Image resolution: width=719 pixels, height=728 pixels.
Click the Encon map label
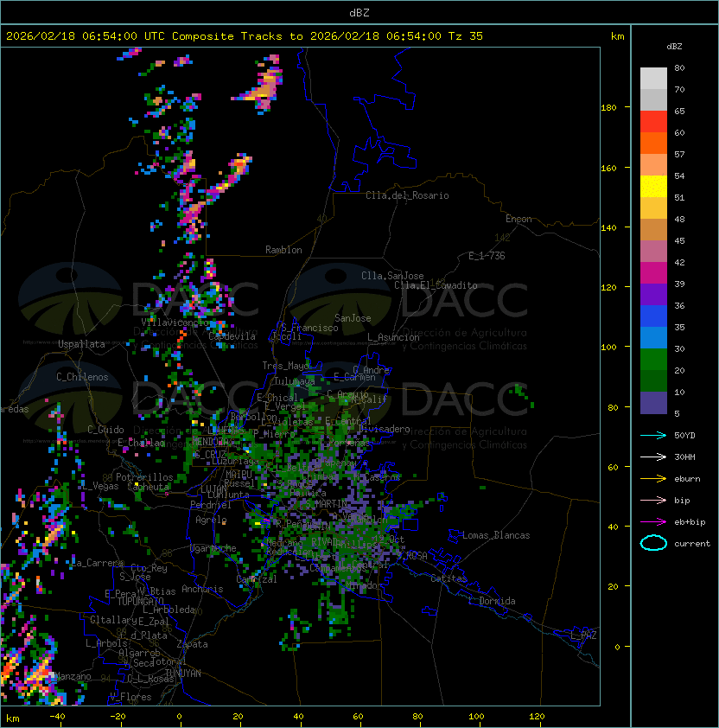pyautogui.click(x=519, y=219)
